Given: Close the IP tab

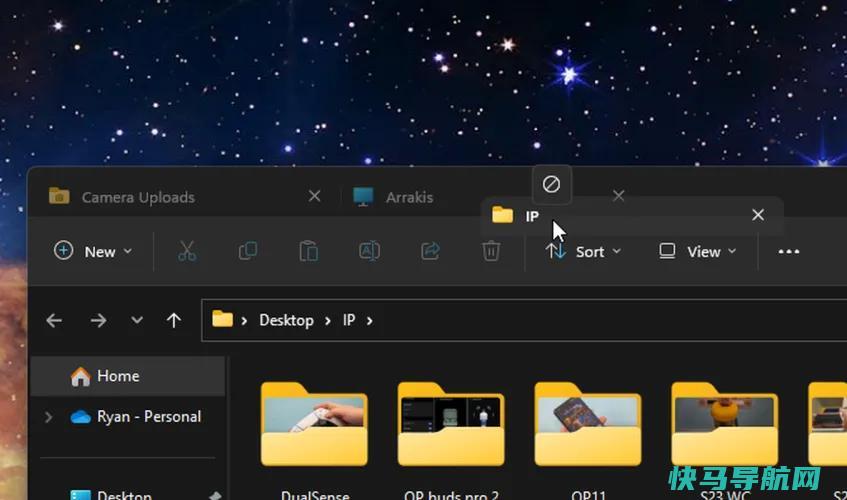Looking at the screenshot, I should click(x=758, y=215).
